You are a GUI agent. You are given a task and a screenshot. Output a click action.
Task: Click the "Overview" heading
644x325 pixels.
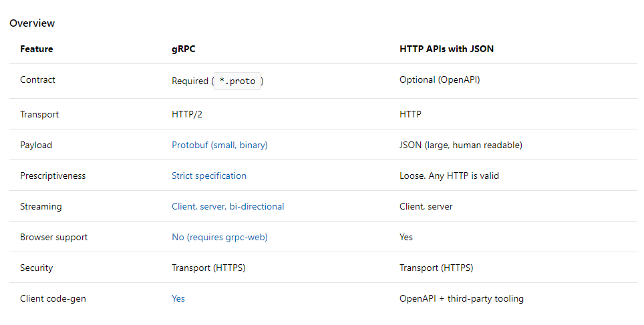point(32,23)
